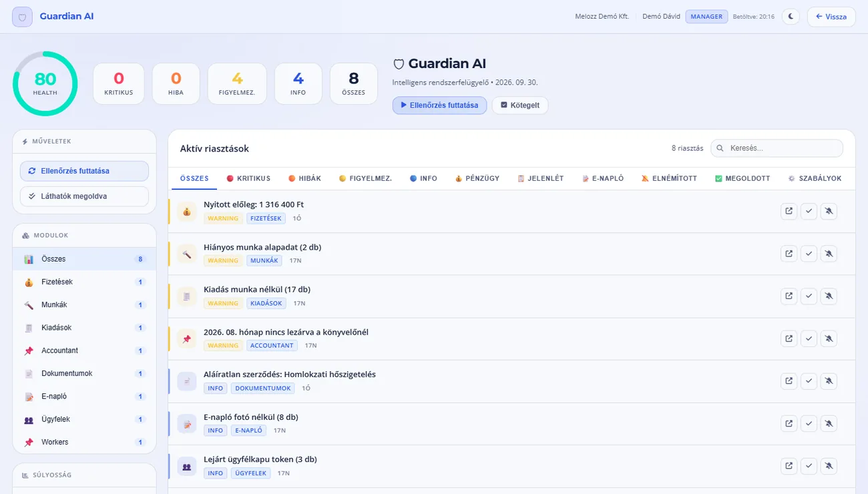
Task: Run Ellenőrzés futtatása from header
Action: (x=439, y=105)
